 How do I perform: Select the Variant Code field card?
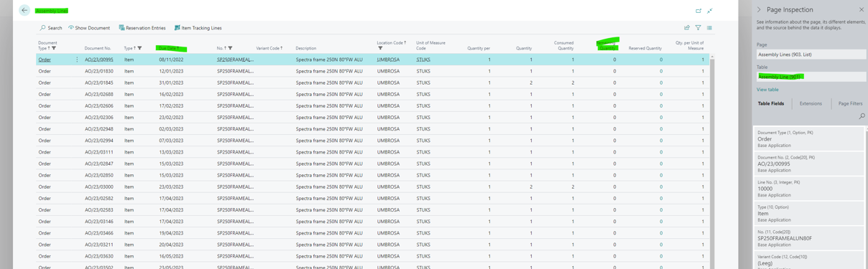[808, 261]
